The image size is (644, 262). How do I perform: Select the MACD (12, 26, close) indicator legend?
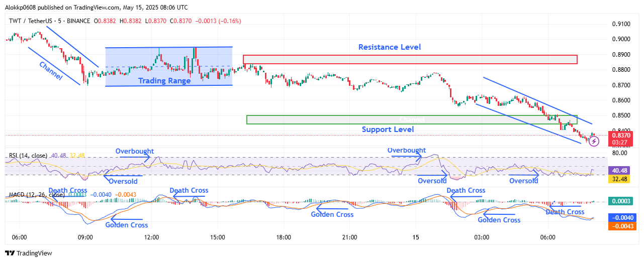click(37, 194)
